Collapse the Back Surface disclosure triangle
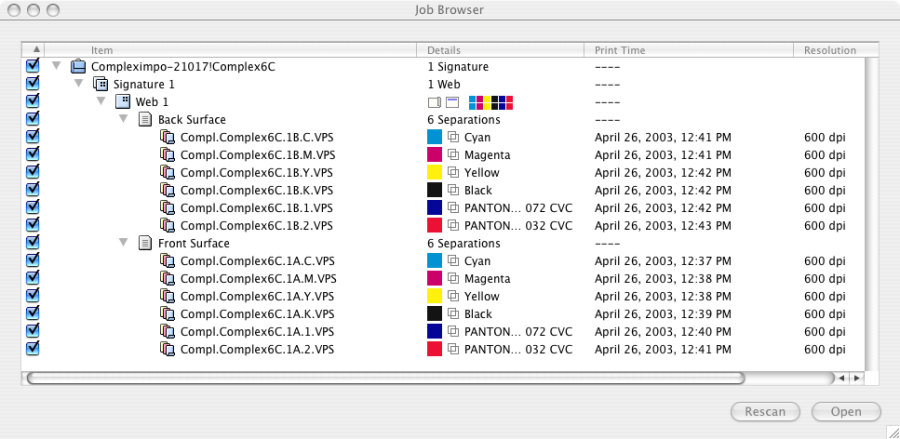900x439 pixels. pos(123,120)
